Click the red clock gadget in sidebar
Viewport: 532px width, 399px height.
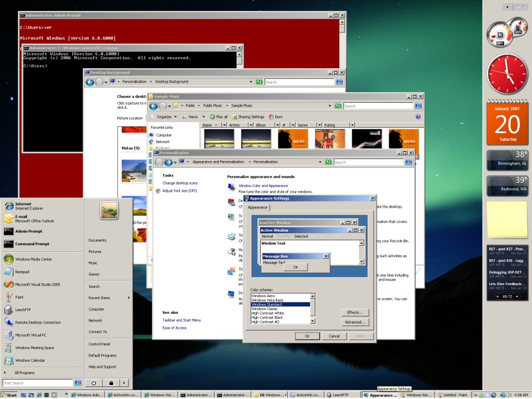tap(507, 74)
